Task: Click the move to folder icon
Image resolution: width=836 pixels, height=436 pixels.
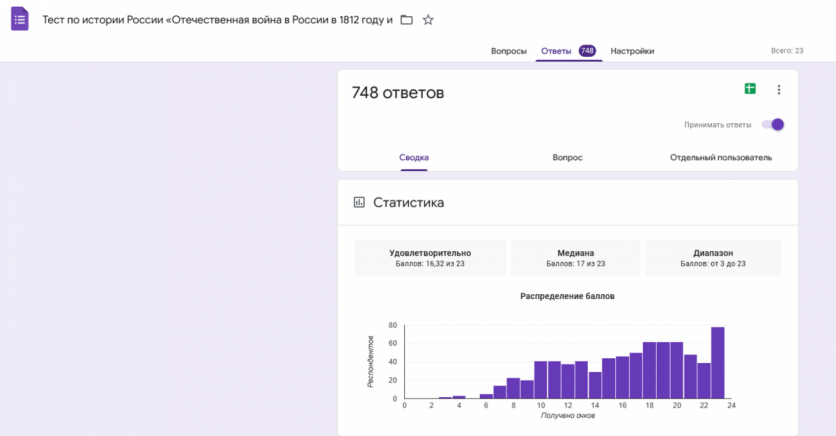Action: [x=406, y=20]
